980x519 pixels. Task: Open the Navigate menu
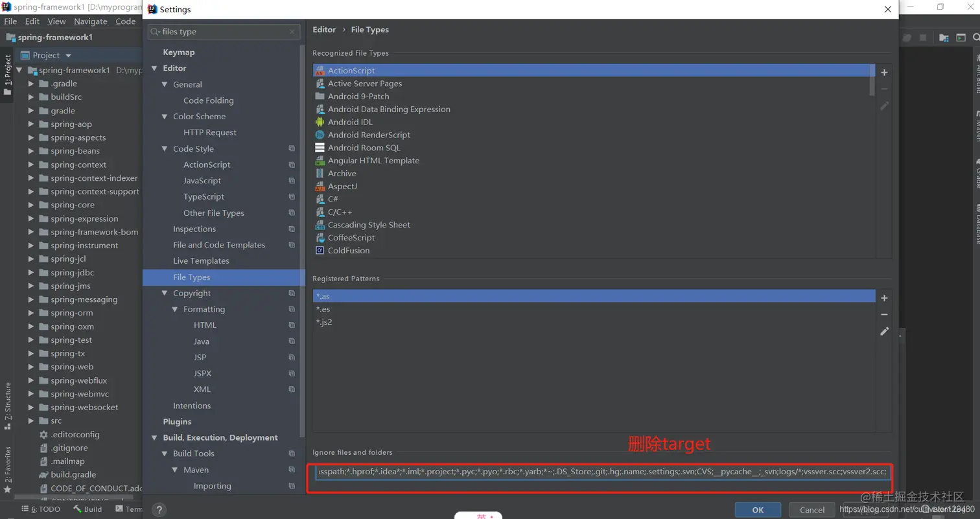[91, 21]
